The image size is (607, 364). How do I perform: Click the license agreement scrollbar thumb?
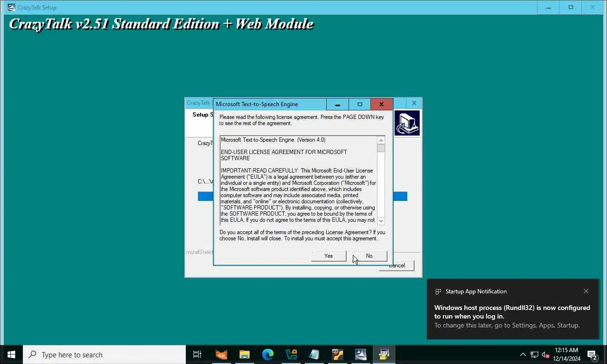[381, 148]
